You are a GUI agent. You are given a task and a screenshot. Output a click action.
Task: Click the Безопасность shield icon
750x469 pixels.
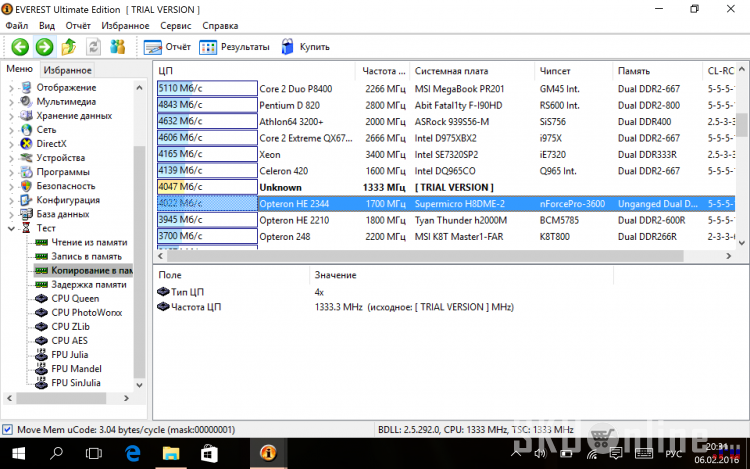26,186
